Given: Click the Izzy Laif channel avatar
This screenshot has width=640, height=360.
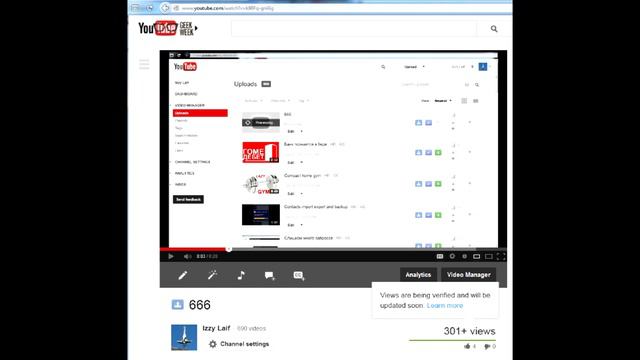Looking at the screenshot, I should click(184, 338).
